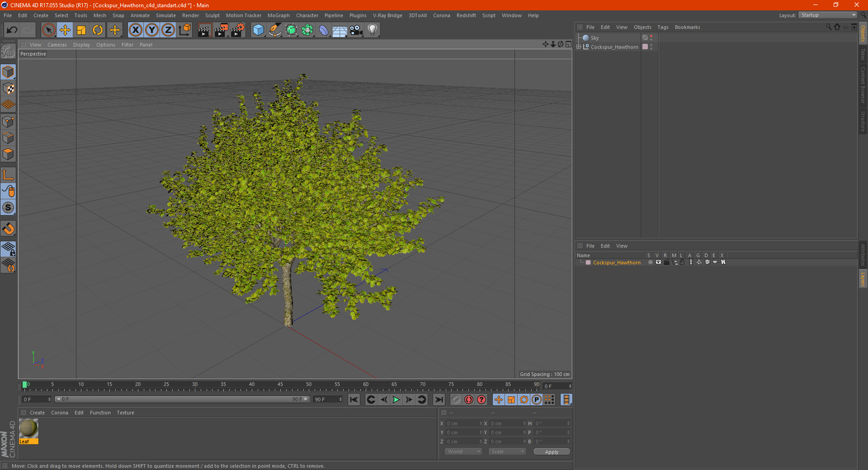Go to end of animation
Image resolution: width=868 pixels, height=470 pixels.
[439, 399]
